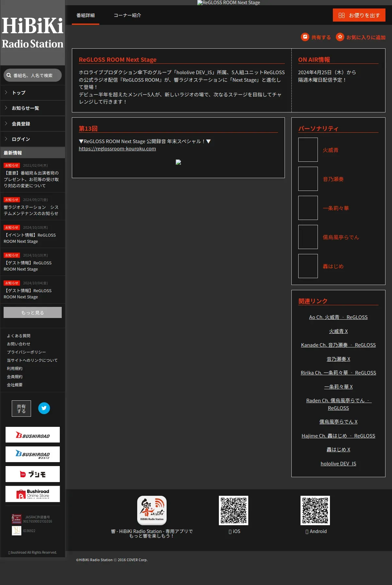Open Ririka Ch. 一条莉々華 - ReGLOSS link

click(338, 373)
